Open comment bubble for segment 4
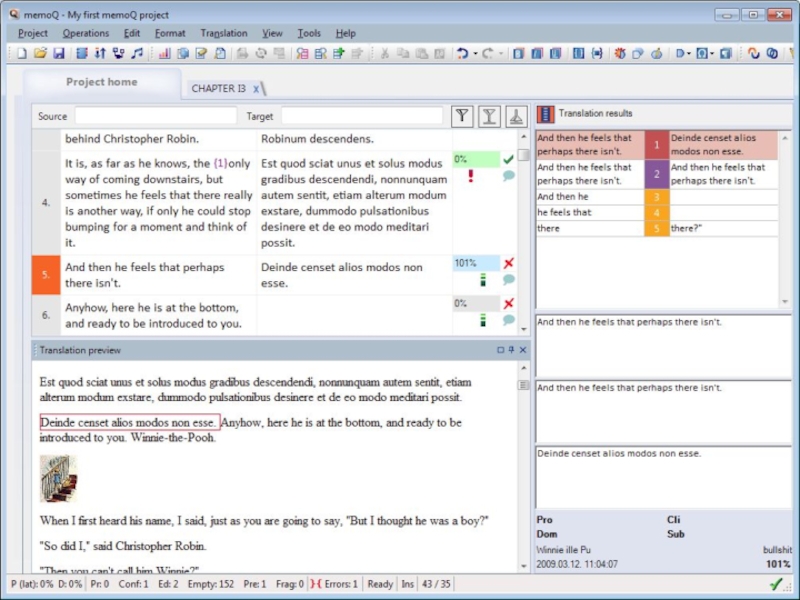The height and width of the screenshot is (600, 800). [509, 176]
